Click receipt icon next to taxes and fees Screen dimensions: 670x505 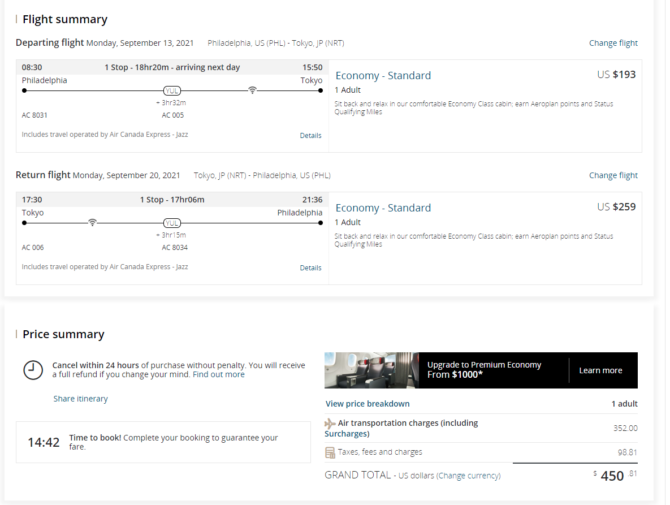tap(330, 452)
